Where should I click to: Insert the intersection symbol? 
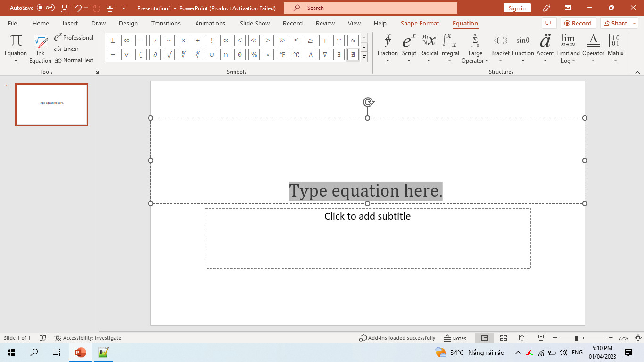[226, 55]
